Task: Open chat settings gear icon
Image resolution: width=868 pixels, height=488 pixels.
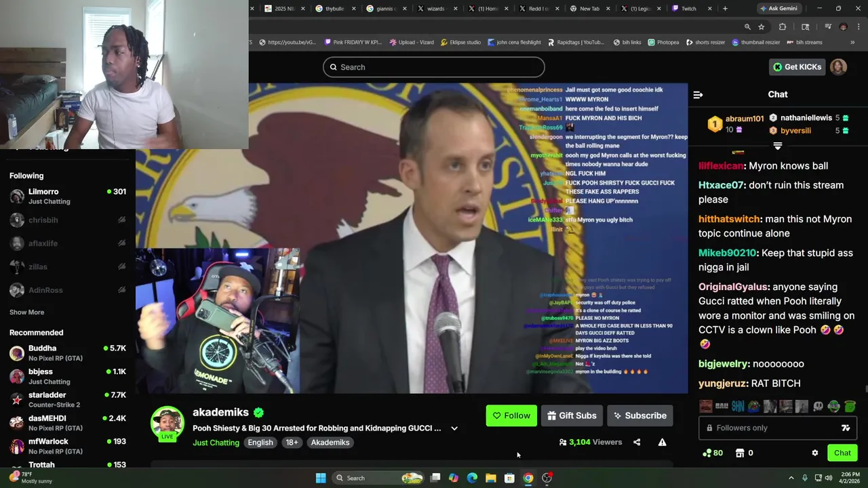Action: coord(815,453)
